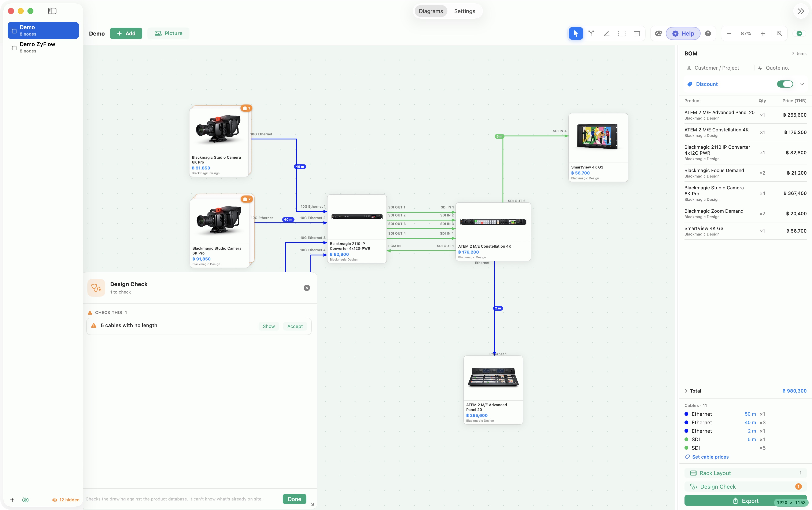Select the branch connector tool
This screenshot has height=510, width=812.
tap(591, 33)
